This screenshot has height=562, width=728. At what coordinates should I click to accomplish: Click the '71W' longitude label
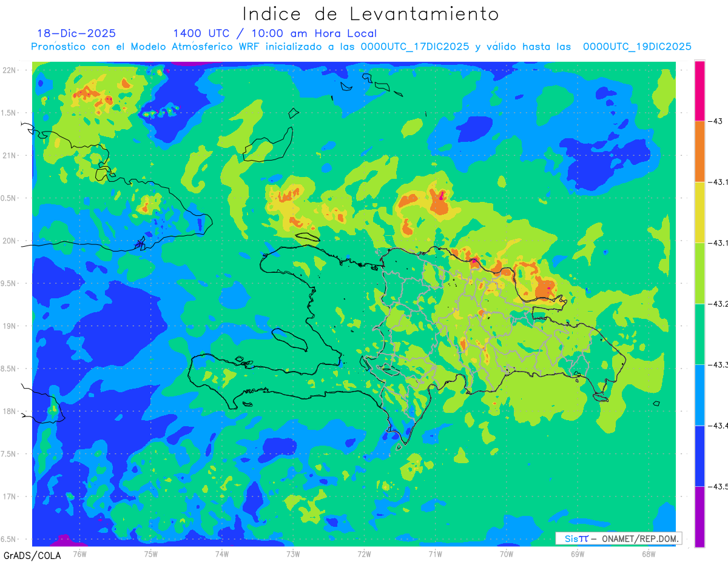pos(435,553)
